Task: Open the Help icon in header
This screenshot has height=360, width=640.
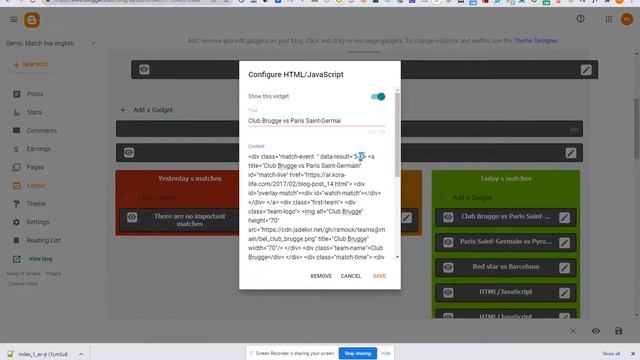Action: click(x=580, y=19)
